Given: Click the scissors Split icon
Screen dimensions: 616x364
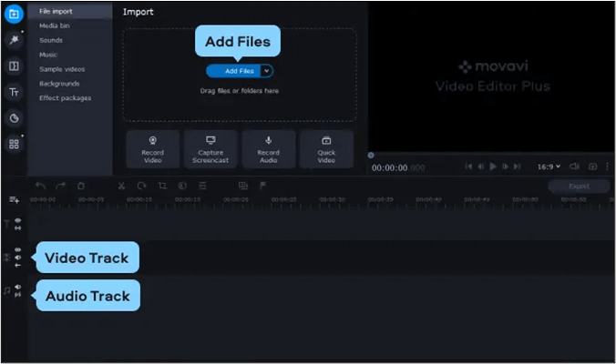Looking at the screenshot, I should (x=121, y=186).
